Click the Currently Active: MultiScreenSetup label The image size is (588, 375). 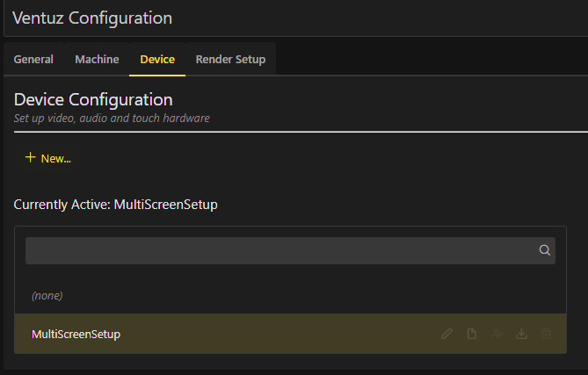coord(115,205)
